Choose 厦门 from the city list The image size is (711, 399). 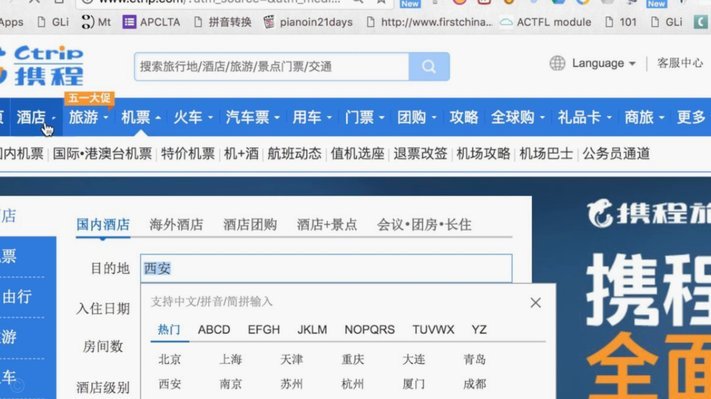tap(414, 384)
